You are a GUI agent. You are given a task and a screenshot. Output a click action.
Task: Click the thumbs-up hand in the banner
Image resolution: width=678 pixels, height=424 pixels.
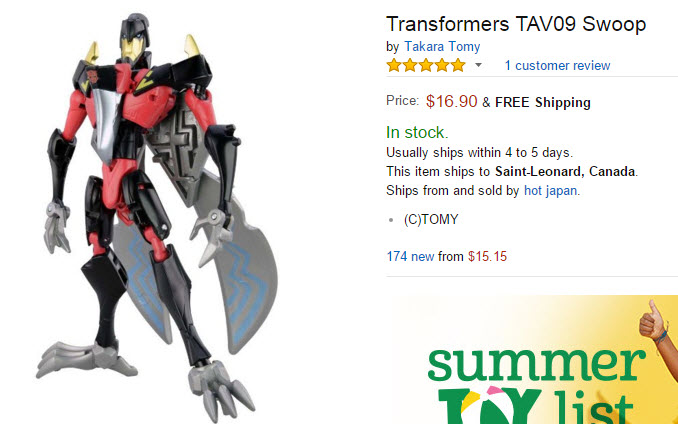coord(654,320)
